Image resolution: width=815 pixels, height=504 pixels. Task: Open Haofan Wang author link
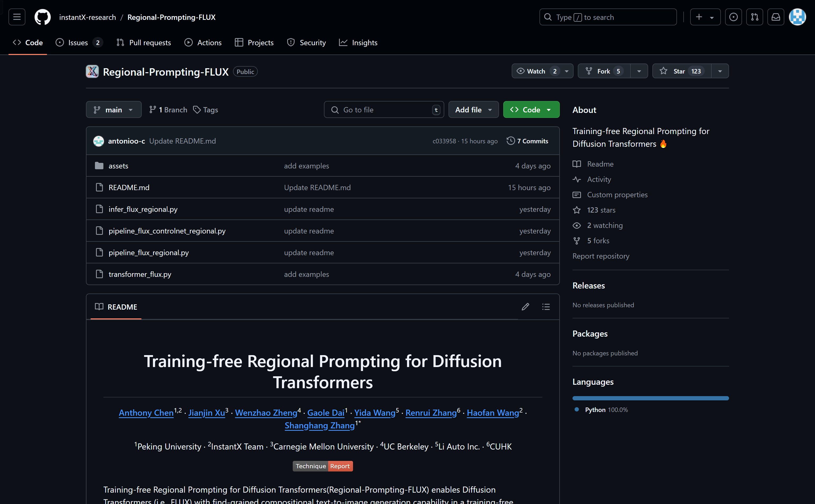click(x=493, y=413)
